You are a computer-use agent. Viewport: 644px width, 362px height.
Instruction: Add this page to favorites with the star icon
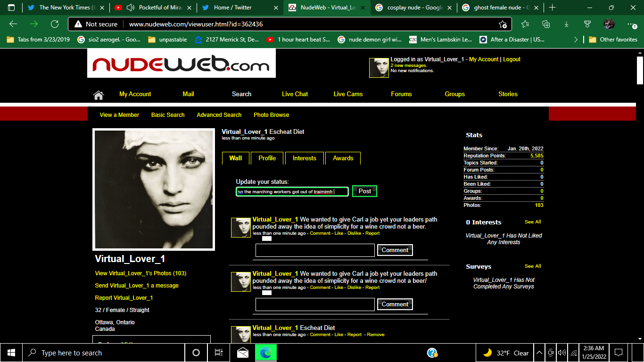point(503,25)
